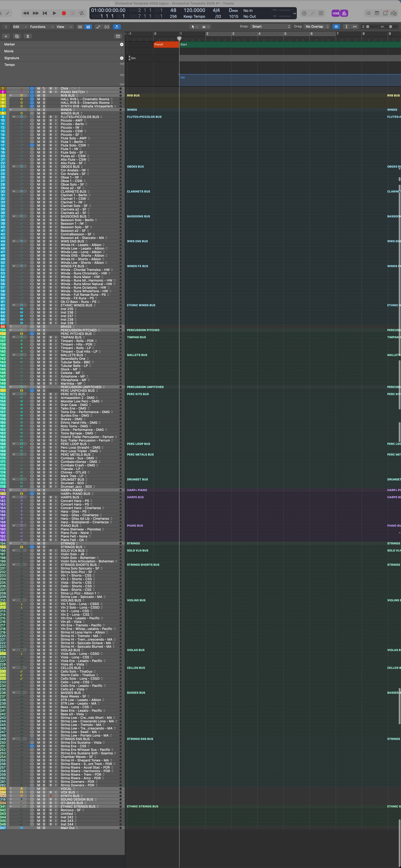The width and height of the screenshot is (401, 868).
Task: Open the Tuner icon
Action: click(x=313, y=13)
